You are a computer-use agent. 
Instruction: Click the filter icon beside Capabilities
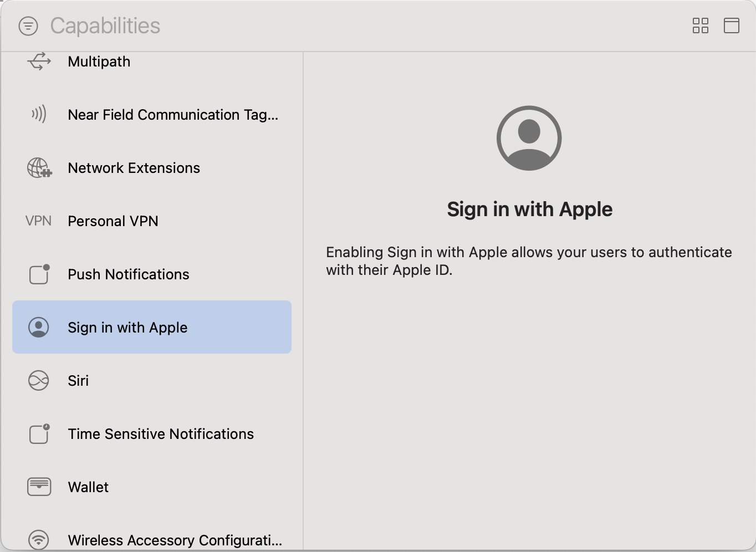pyautogui.click(x=28, y=26)
